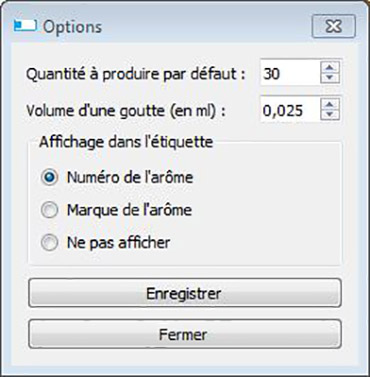Focus the drop volume field showing 0,025

(290, 110)
